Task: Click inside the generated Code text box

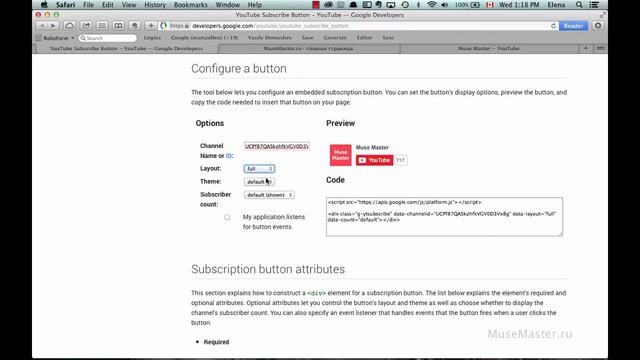Action: 444,217
